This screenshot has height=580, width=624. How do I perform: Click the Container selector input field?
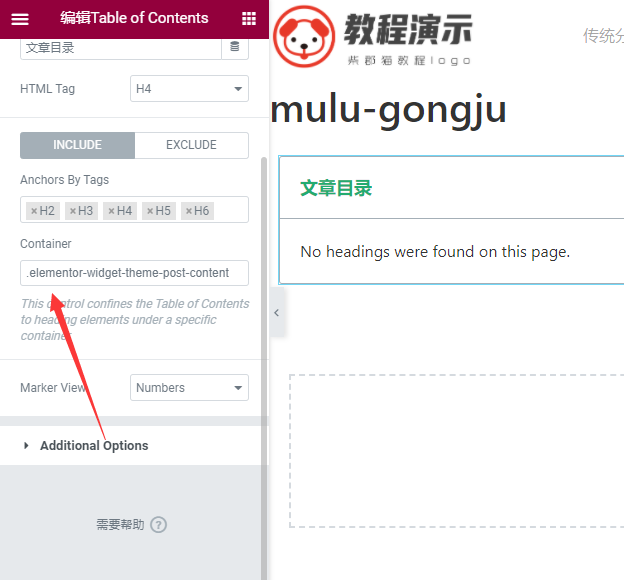tap(135, 273)
